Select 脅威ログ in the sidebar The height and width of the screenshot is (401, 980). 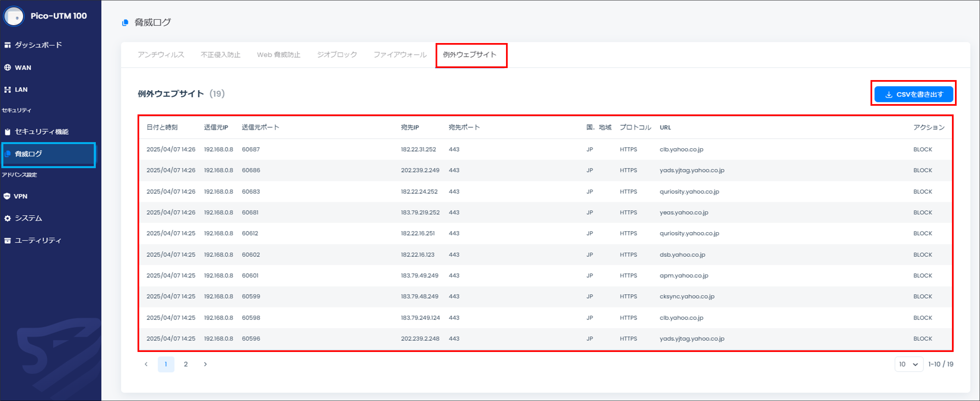pyautogui.click(x=49, y=154)
